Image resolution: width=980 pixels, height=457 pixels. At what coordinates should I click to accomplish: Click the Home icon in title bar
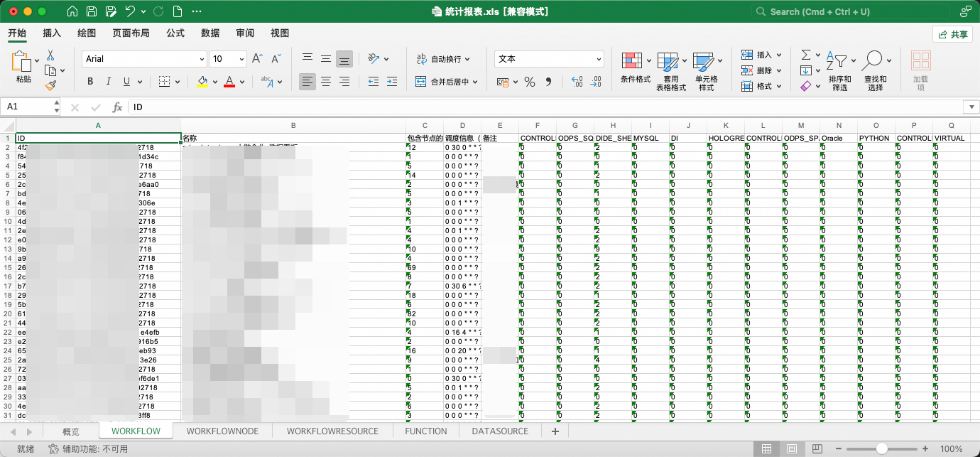(x=72, y=11)
